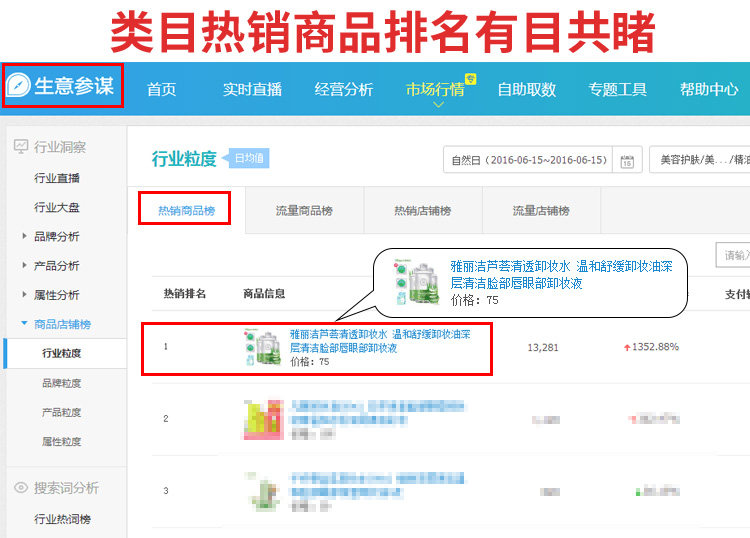Expand 属性分析 tree arrow
Viewport: 750px width, 538px height.
(24, 294)
